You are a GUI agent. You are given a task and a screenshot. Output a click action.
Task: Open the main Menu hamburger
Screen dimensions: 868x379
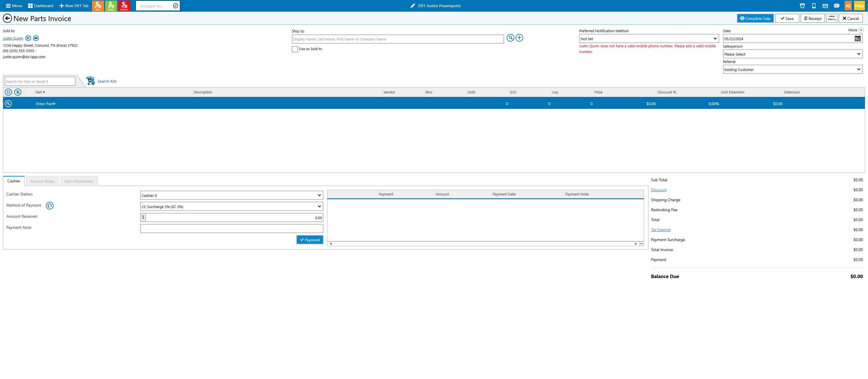[x=14, y=6]
